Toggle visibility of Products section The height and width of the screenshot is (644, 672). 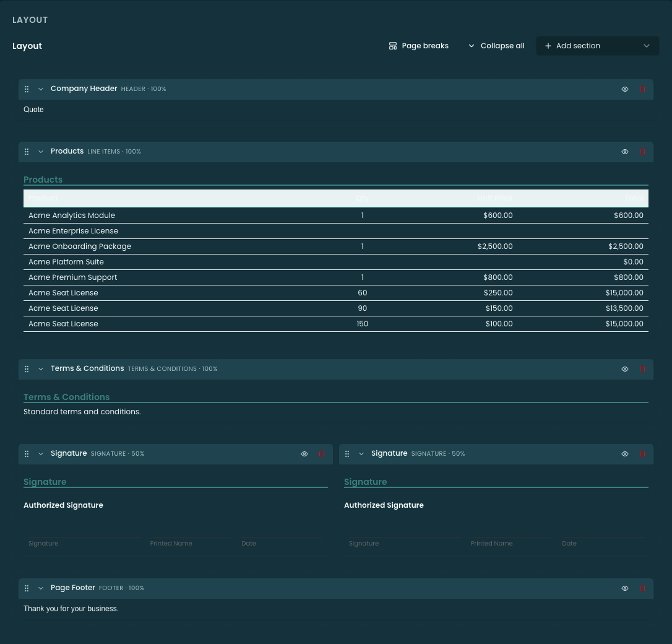(x=625, y=152)
